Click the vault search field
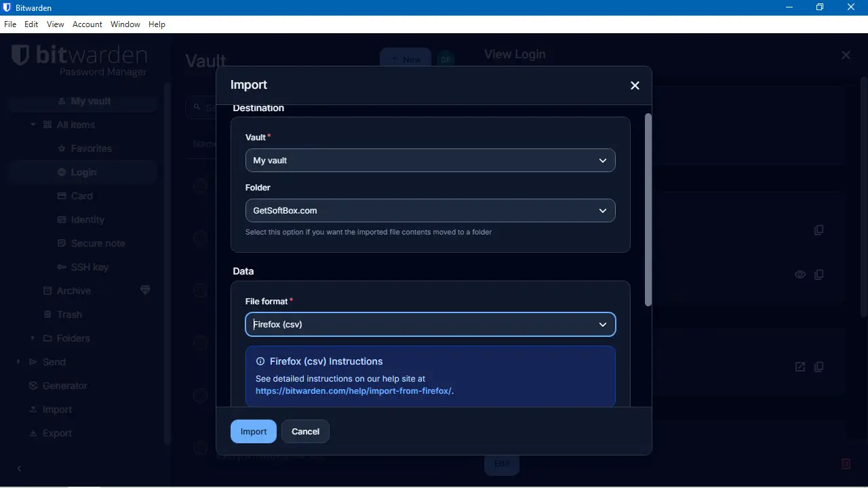Viewport: 868px width, 488px height. (201, 107)
